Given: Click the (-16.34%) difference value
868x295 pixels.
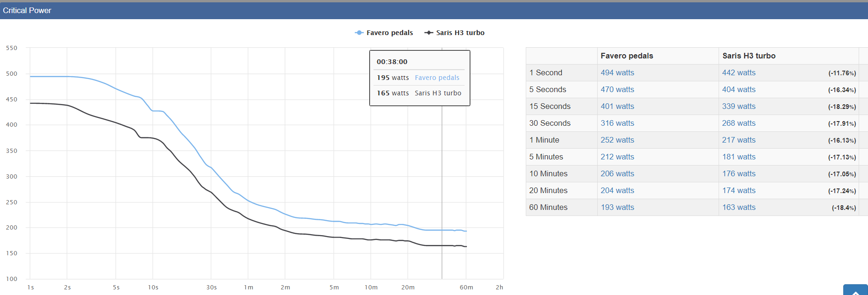Looking at the screenshot, I should click(842, 90).
